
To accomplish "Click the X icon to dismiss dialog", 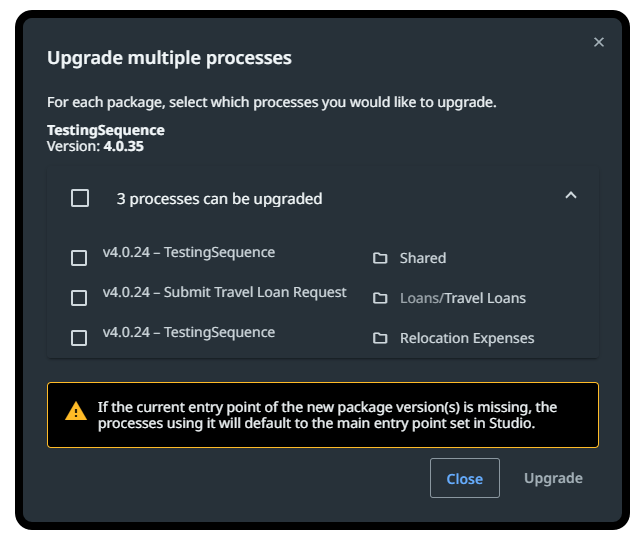I will 599,42.
